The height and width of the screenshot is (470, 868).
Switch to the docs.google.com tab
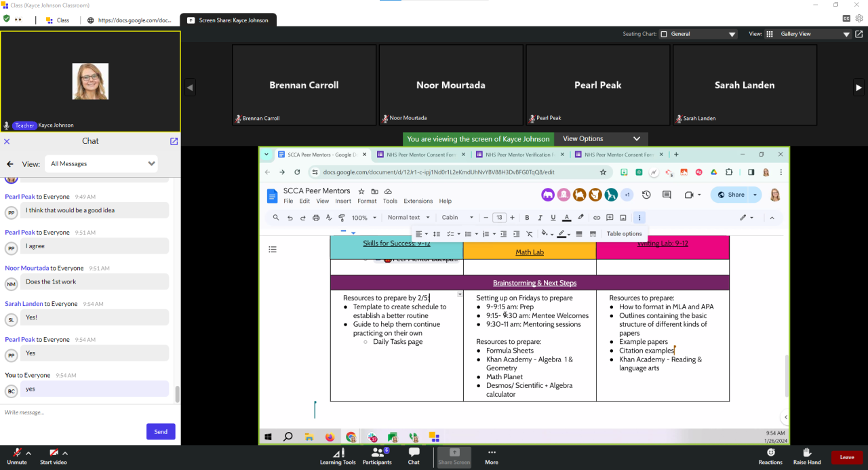(x=129, y=20)
